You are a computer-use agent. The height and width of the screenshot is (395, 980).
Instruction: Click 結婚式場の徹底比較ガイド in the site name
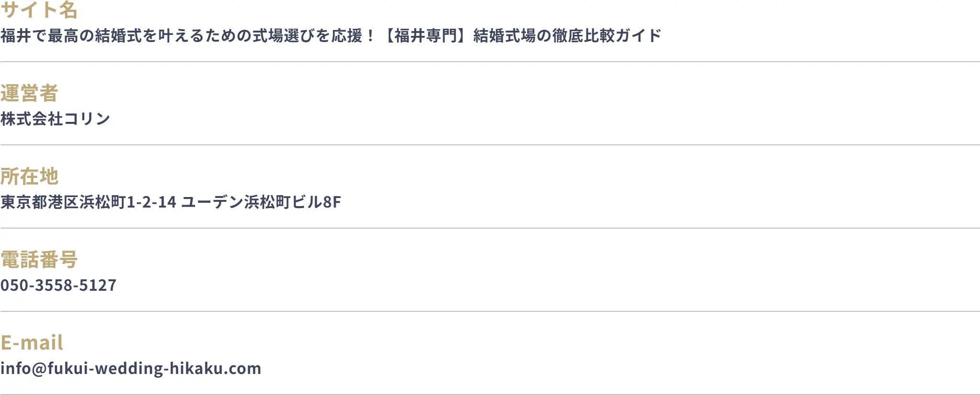tap(567, 36)
